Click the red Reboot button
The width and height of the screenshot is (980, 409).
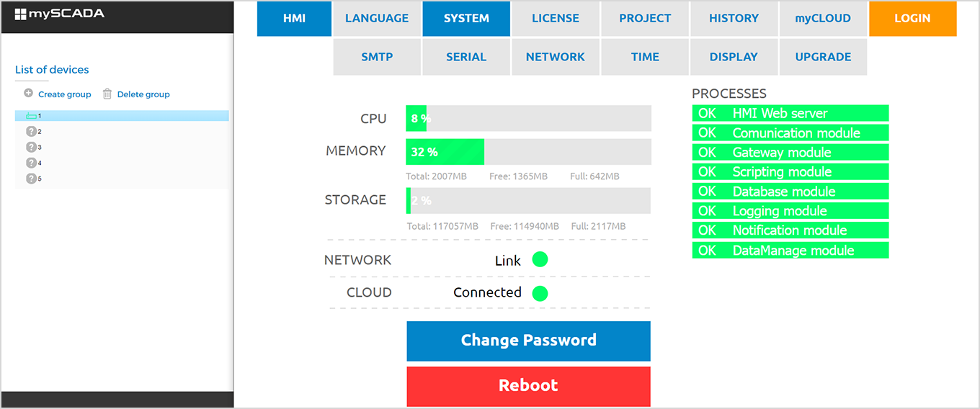click(528, 386)
